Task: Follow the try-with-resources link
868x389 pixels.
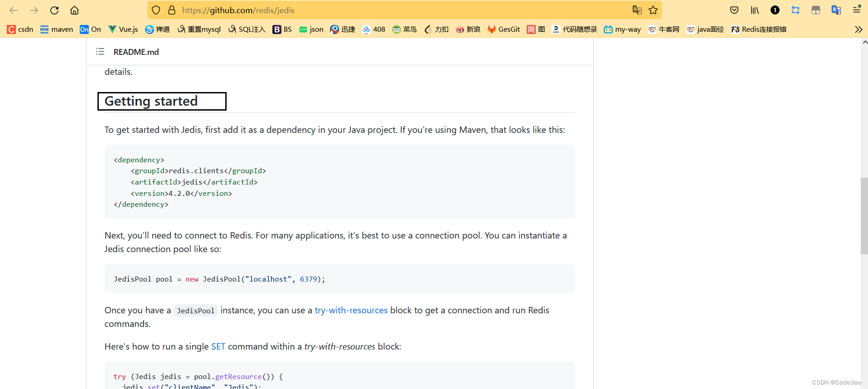Action: 351,310
